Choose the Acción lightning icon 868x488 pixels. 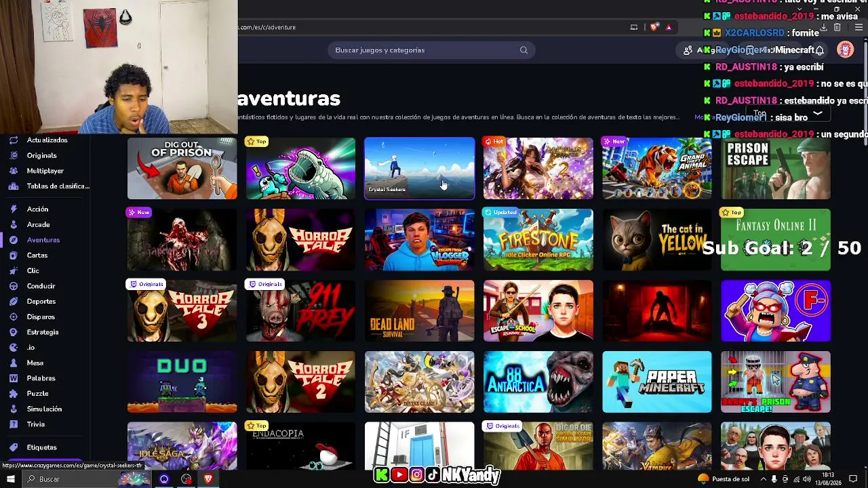coord(14,209)
